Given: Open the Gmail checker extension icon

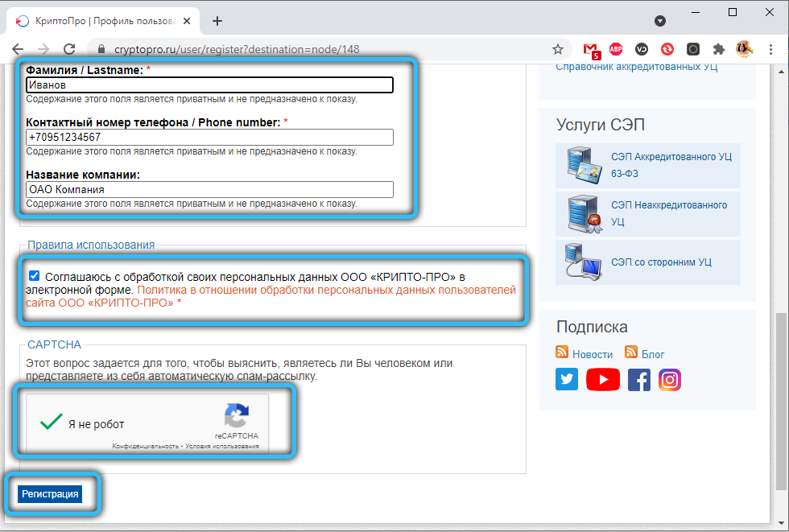Looking at the screenshot, I should tap(591, 49).
